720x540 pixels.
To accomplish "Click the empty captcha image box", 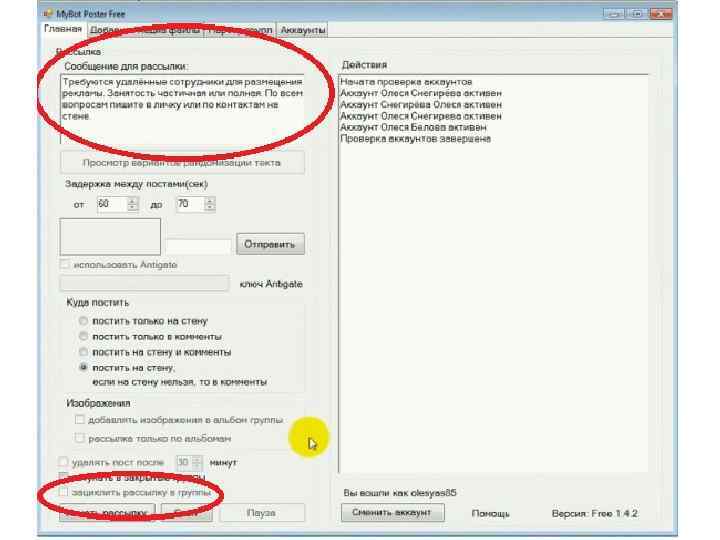I will [110, 236].
